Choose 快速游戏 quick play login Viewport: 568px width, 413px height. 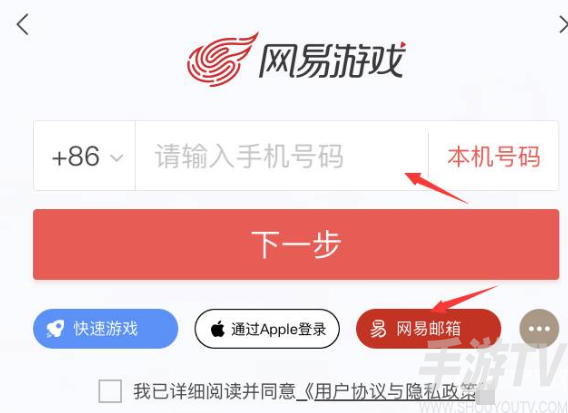105,329
